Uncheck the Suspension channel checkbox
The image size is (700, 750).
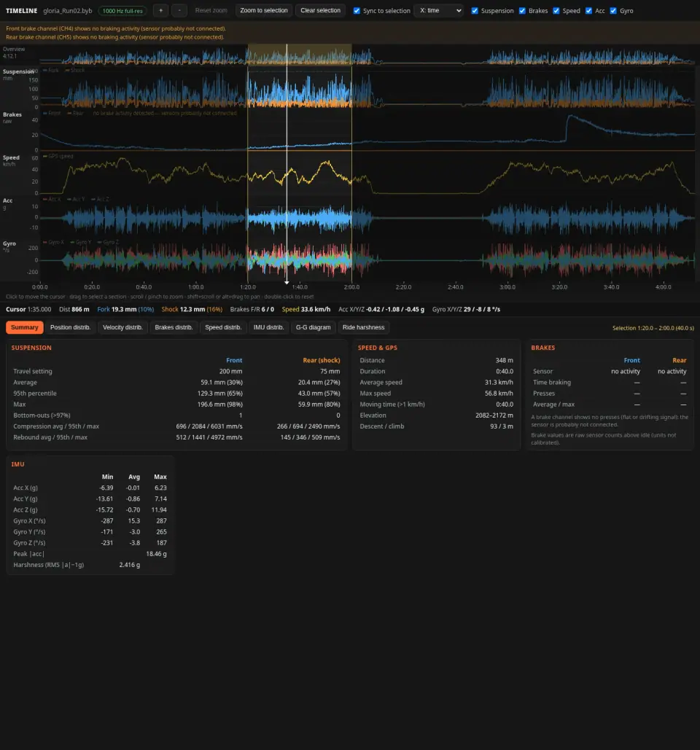coord(475,10)
